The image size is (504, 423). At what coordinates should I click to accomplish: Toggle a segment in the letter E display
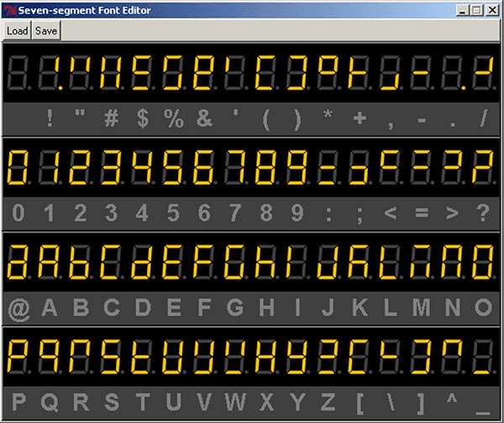tap(173, 263)
